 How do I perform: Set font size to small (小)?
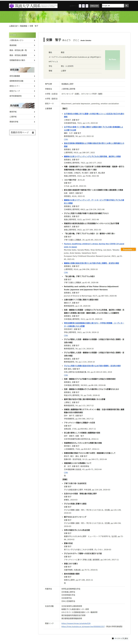click(x=80, y=6)
